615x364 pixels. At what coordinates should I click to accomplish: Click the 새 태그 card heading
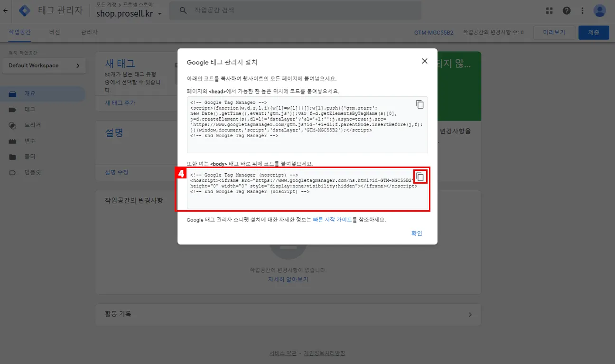120,64
